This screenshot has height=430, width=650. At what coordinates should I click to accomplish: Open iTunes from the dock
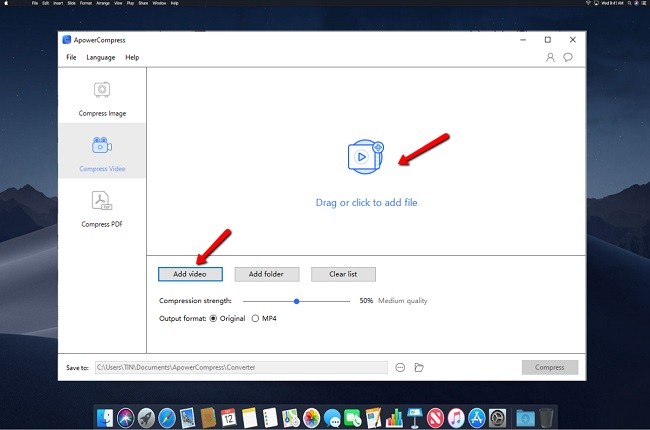tap(456, 418)
